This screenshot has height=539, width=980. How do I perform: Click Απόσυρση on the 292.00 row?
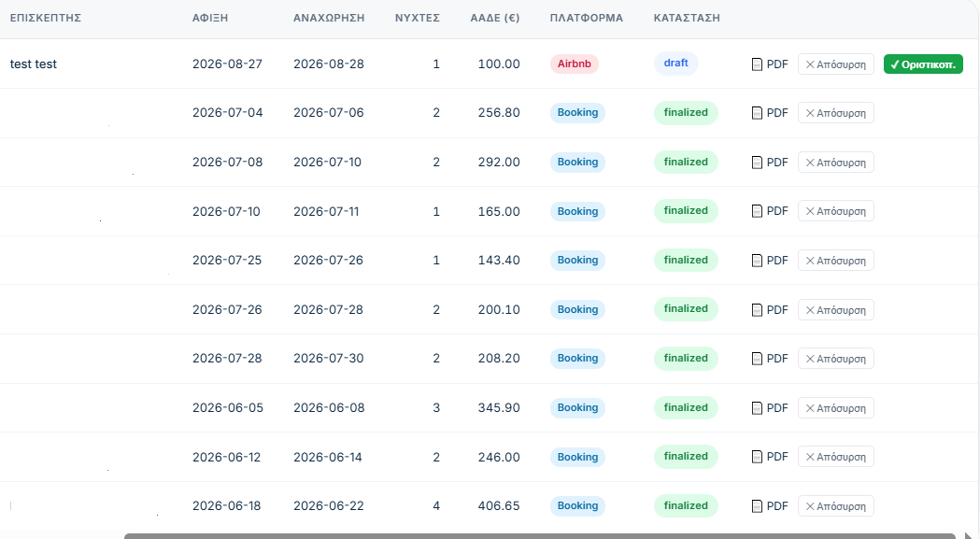click(835, 162)
